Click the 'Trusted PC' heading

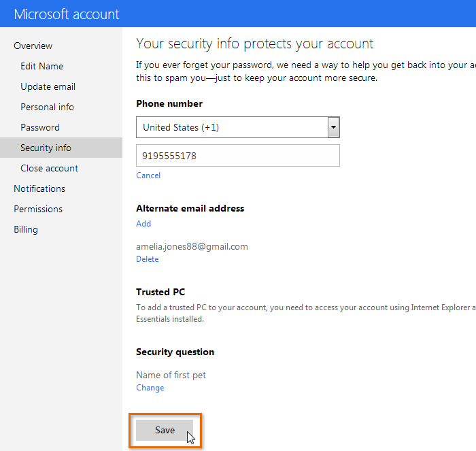(x=160, y=292)
